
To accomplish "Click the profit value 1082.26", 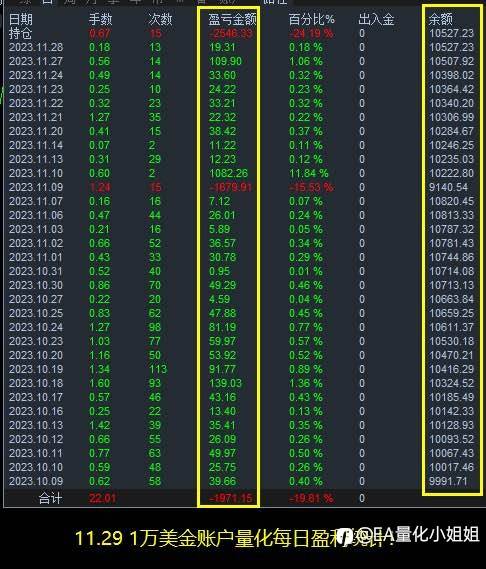I will [x=229, y=173].
